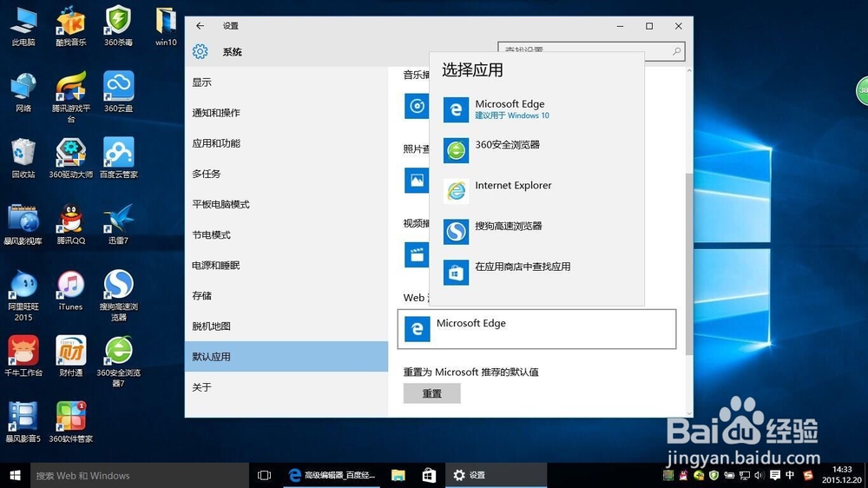Open volume control in system tray

[759, 475]
